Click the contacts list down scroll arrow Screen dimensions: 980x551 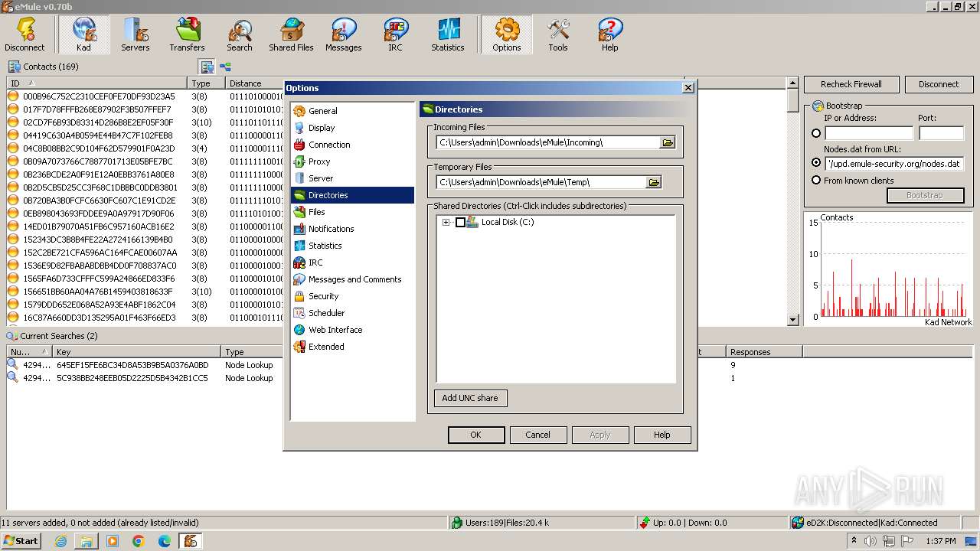793,320
